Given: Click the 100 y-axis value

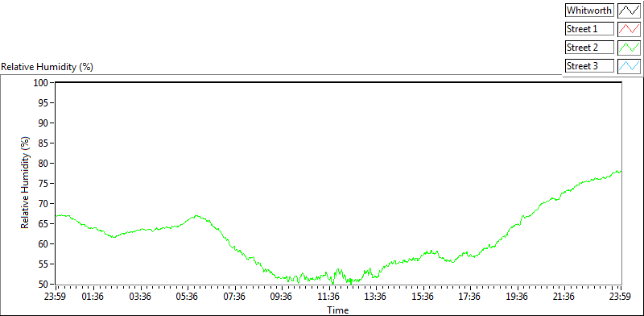Looking at the screenshot, I should pyautogui.click(x=41, y=83).
